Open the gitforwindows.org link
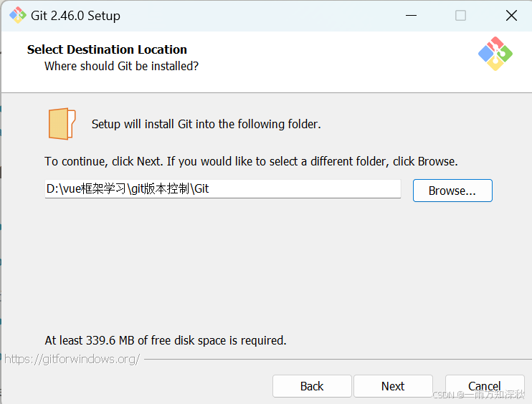The height and width of the screenshot is (404, 532). click(x=72, y=359)
